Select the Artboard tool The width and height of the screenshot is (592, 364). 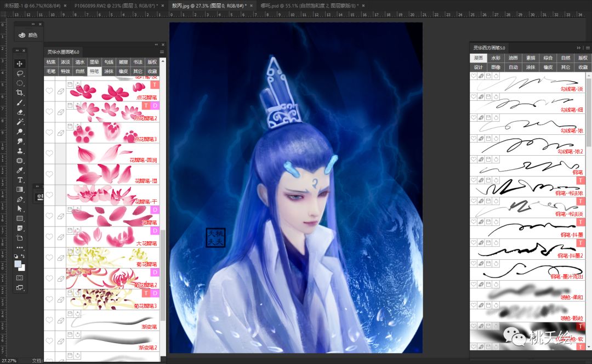(20, 238)
